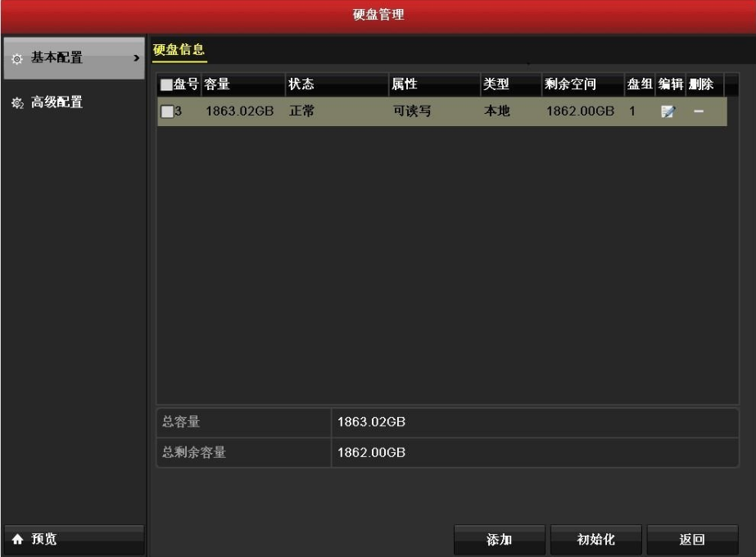756x557 pixels.
Task: Click the home icon next to 预览
Action: point(17,539)
